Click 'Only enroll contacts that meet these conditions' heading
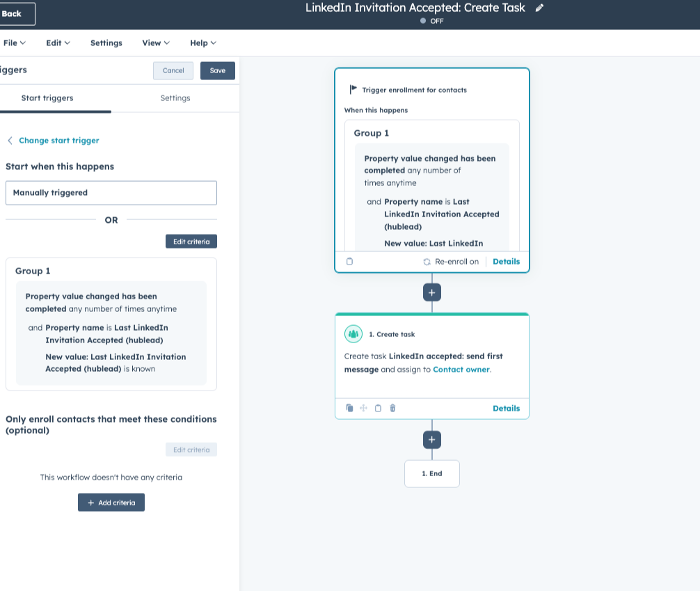The height and width of the screenshot is (591, 700). [x=111, y=425]
